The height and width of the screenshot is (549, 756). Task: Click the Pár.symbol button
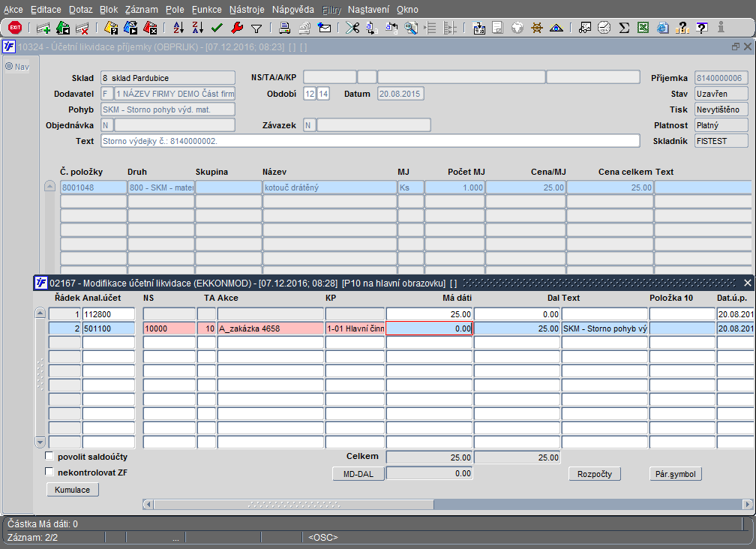(x=675, y=474)
